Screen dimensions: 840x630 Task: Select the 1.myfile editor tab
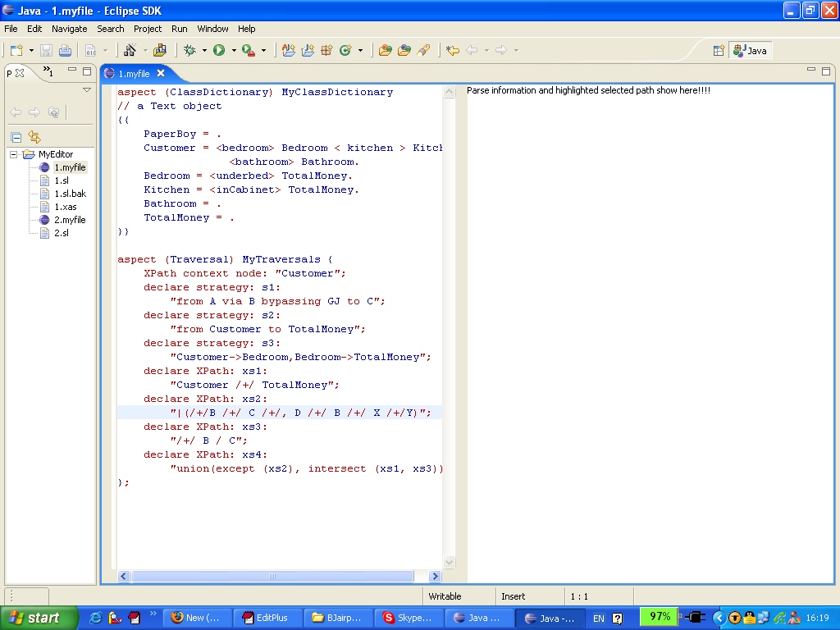[133, 74]
